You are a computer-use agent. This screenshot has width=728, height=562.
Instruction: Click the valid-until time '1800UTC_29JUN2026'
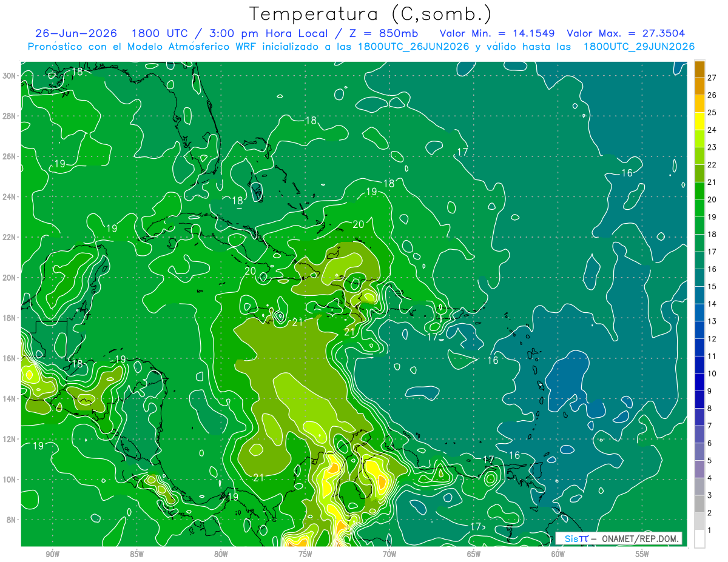pos(639,47)
